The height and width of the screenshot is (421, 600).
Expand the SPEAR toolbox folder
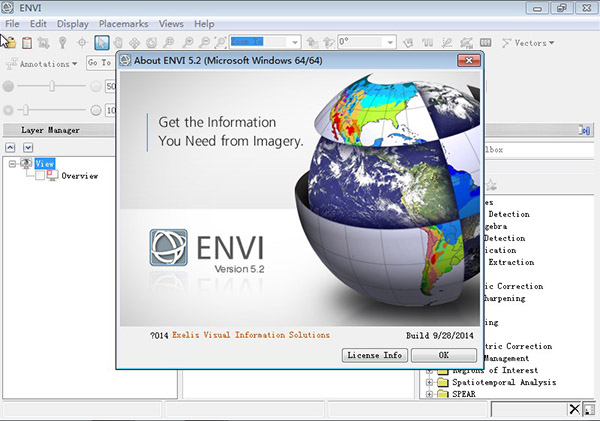click(x=429, y=394)
